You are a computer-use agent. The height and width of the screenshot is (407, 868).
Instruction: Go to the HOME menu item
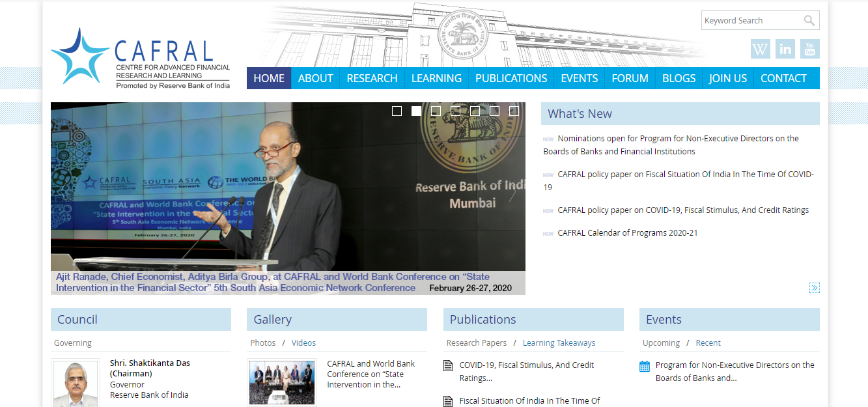click(x=269, y=78)
